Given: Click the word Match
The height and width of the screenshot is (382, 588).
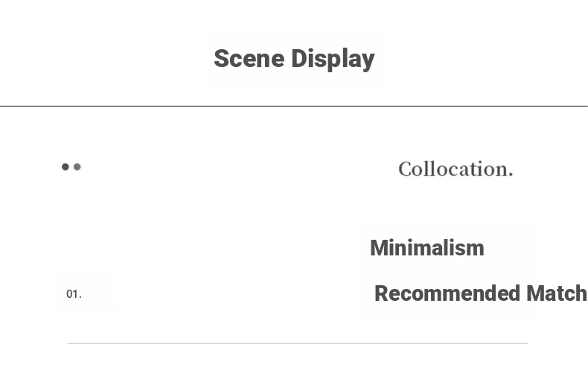Looking at the screenshot, I should click(557, 293).
